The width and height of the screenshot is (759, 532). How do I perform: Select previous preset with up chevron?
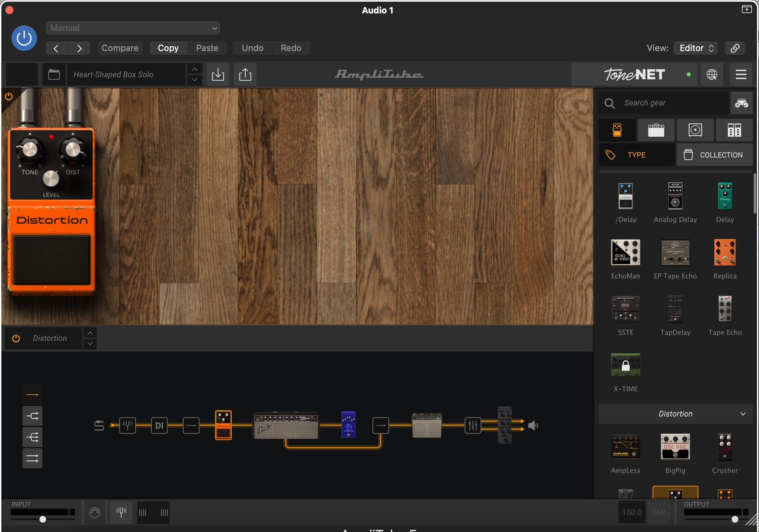(194, 69)
